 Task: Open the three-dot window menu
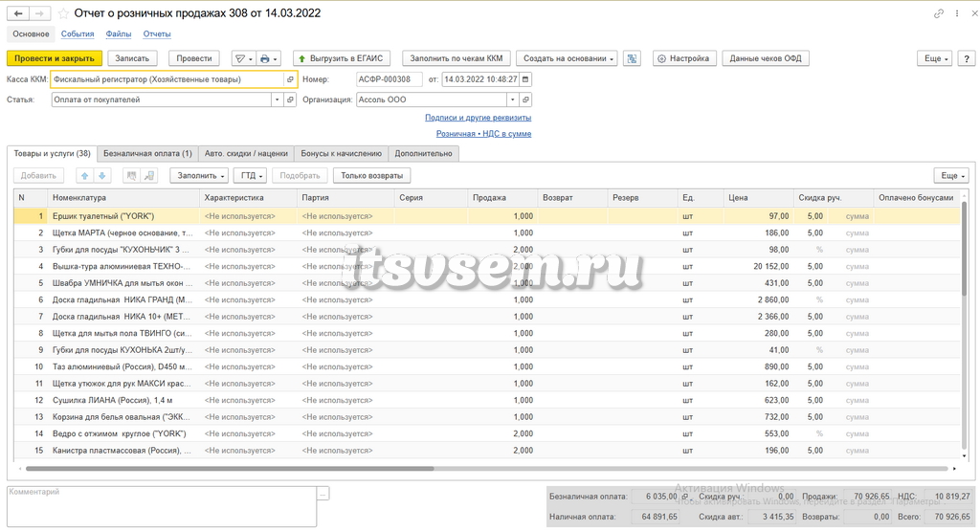pos(957,13)
